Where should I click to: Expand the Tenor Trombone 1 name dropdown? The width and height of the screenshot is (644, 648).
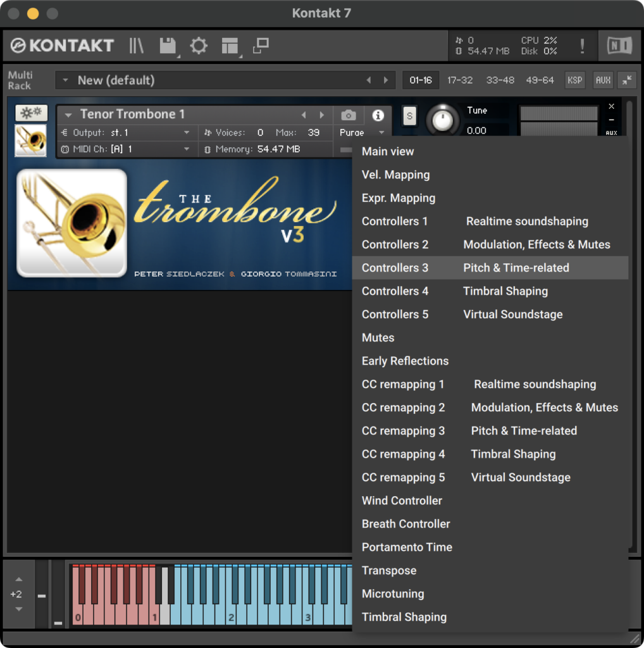[68, 115]
